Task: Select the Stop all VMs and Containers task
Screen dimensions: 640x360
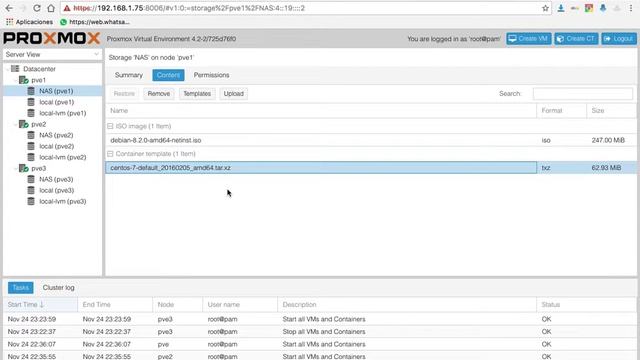Action: tap(320, 331)
